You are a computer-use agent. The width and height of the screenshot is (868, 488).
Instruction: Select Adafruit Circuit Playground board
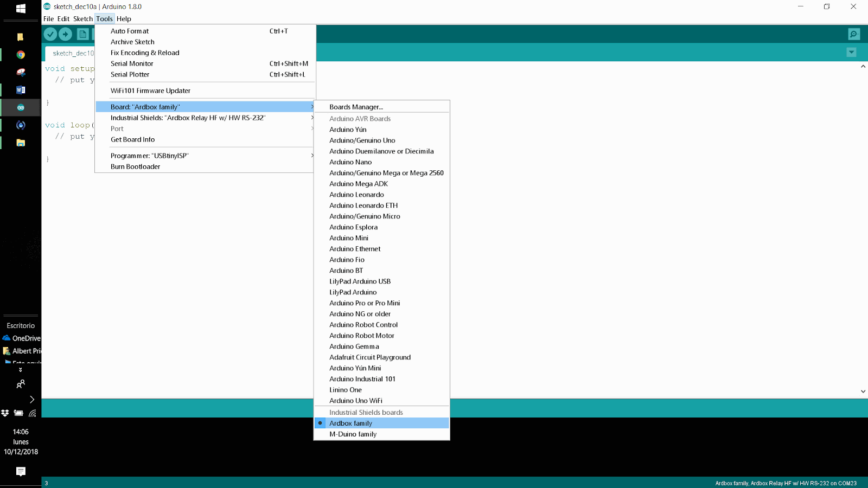point(381,357)
